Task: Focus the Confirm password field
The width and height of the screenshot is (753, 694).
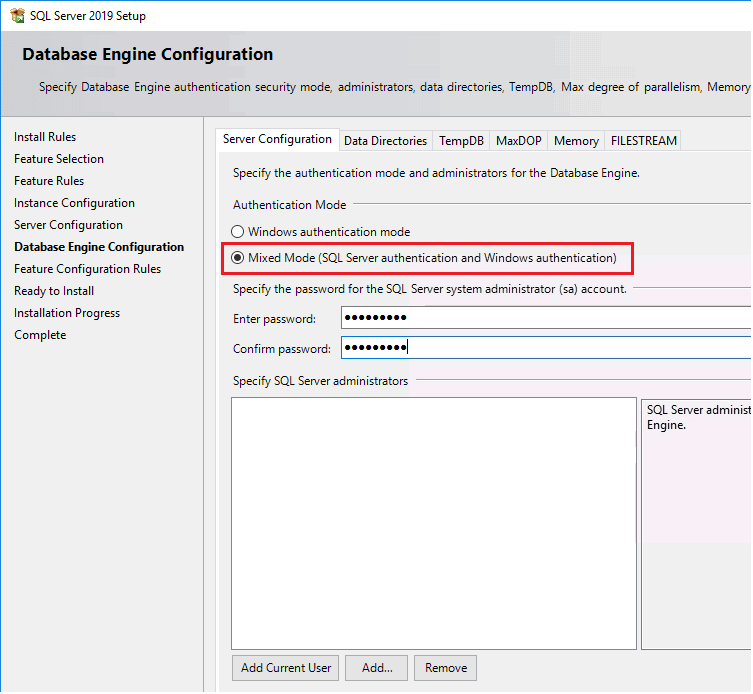Action: coord(546,348)
